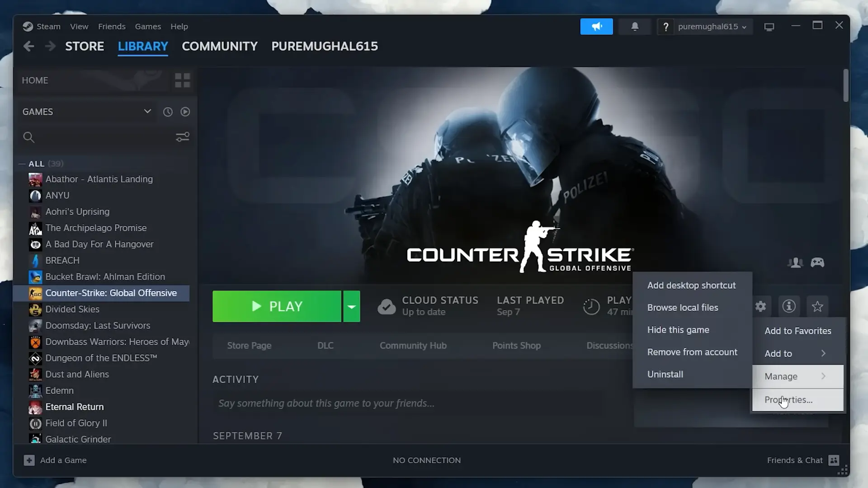The height and width of the screenshot is (488, 868).
Task: Open the Help menu
Action: [x=179, y=27]
